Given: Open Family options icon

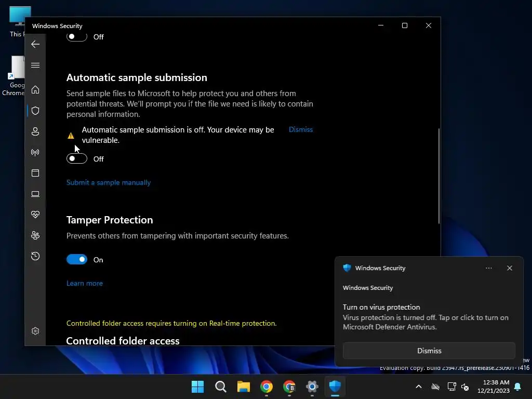Looking at the screenshot, I should pyautogui.click(x=35, y=235).
